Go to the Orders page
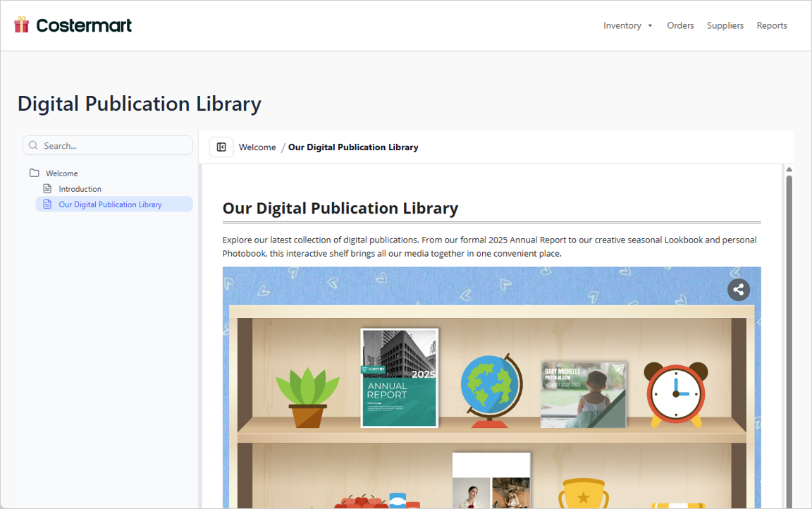 [x=680, y=25]
